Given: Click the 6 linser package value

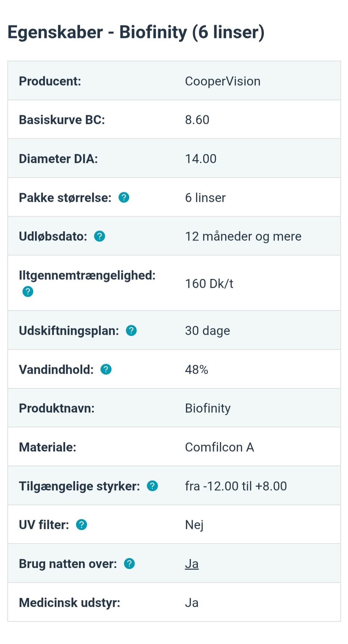Looking at the screenshot, I should 205,198.
